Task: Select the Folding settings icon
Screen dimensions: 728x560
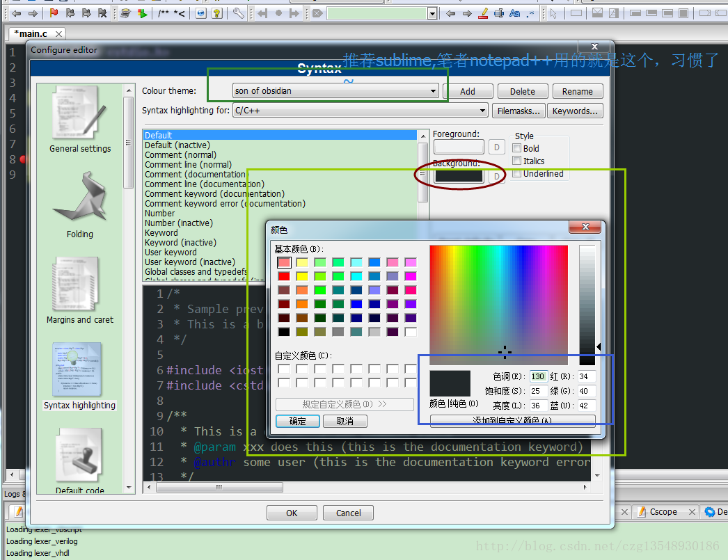Action: click(x=80, y=205)
